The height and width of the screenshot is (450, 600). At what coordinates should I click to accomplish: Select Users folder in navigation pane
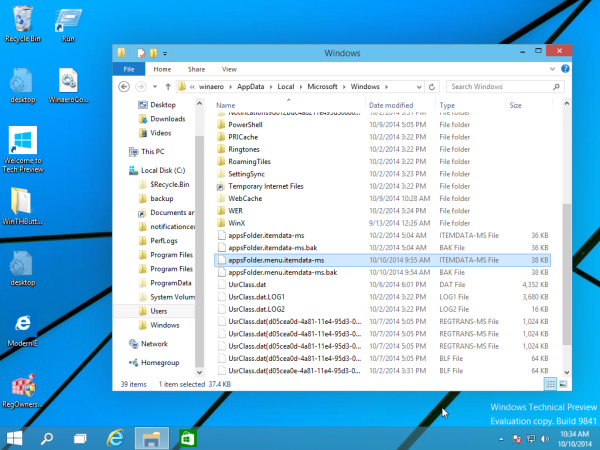click(154, 311)
